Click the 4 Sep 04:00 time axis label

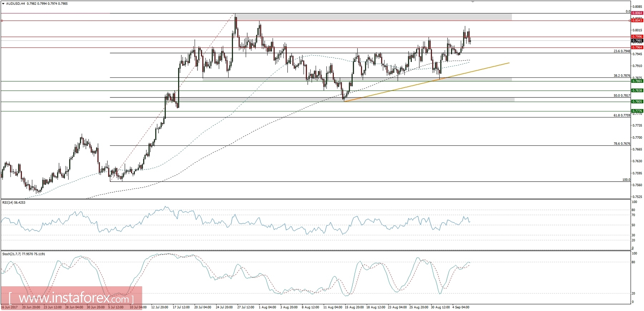[x=460, y=307]
